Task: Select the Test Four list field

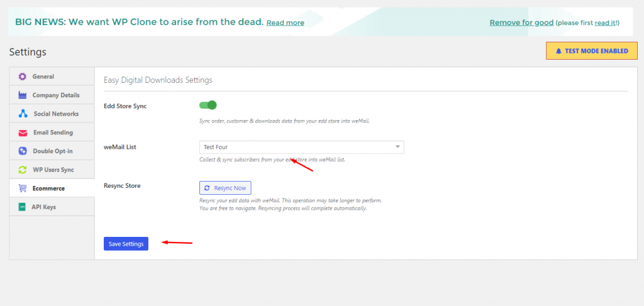Action: coord(301,147)
